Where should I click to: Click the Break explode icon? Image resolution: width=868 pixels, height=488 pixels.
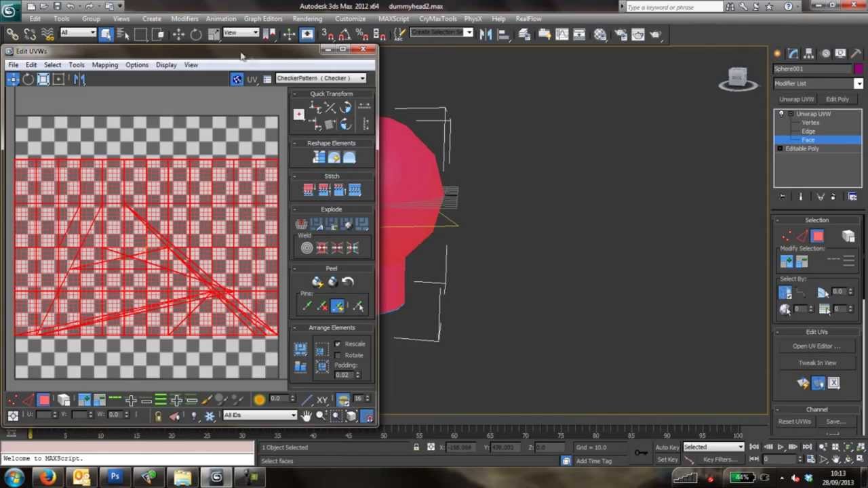(301, 225)
